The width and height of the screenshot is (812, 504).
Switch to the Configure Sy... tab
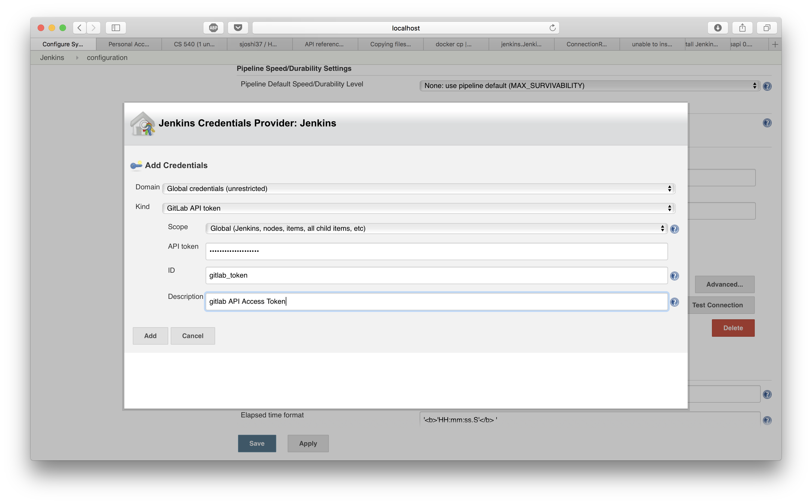(63, 44)
